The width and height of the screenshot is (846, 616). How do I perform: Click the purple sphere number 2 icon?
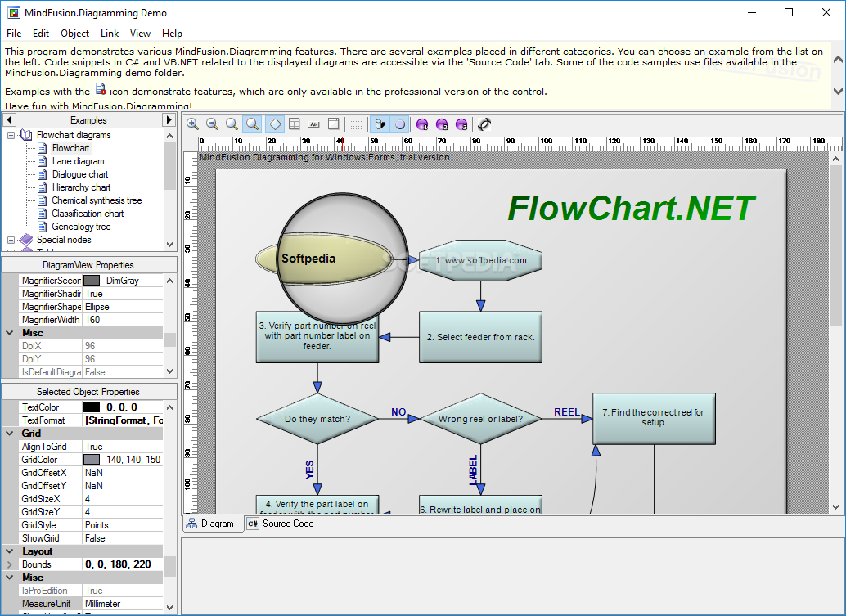442,124
